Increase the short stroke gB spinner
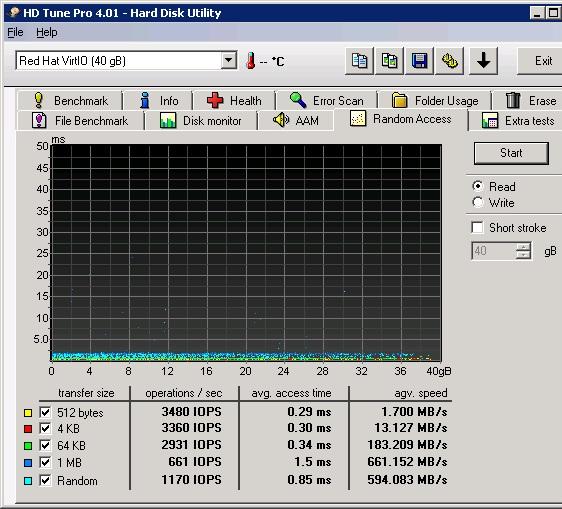 (523, 247)
